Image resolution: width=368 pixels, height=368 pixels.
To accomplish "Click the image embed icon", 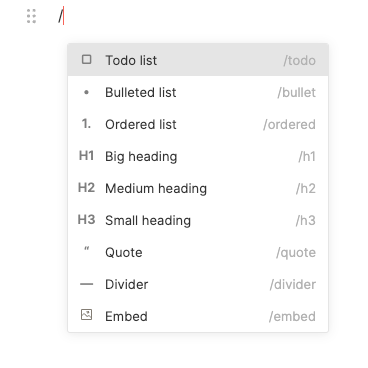I will (x=86, y=315).
